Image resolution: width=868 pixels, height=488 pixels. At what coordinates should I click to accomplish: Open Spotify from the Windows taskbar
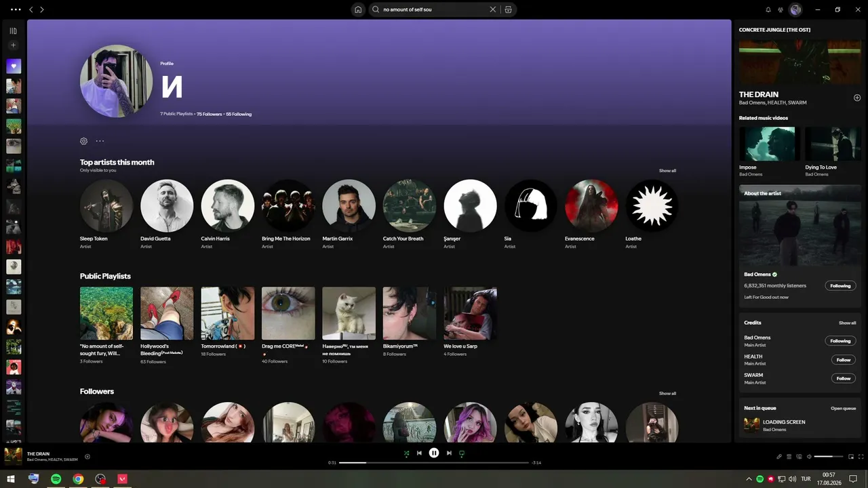pos(56,479)
